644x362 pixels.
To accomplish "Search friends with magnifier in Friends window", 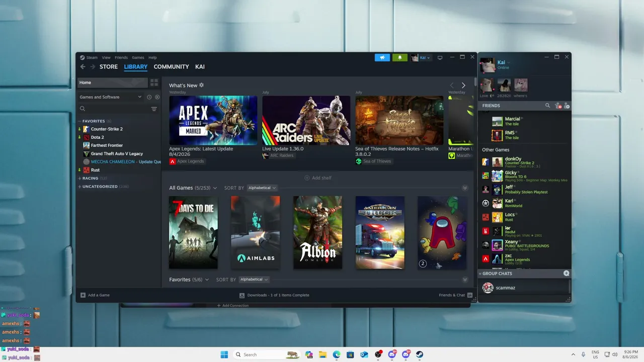I will 547,106.
